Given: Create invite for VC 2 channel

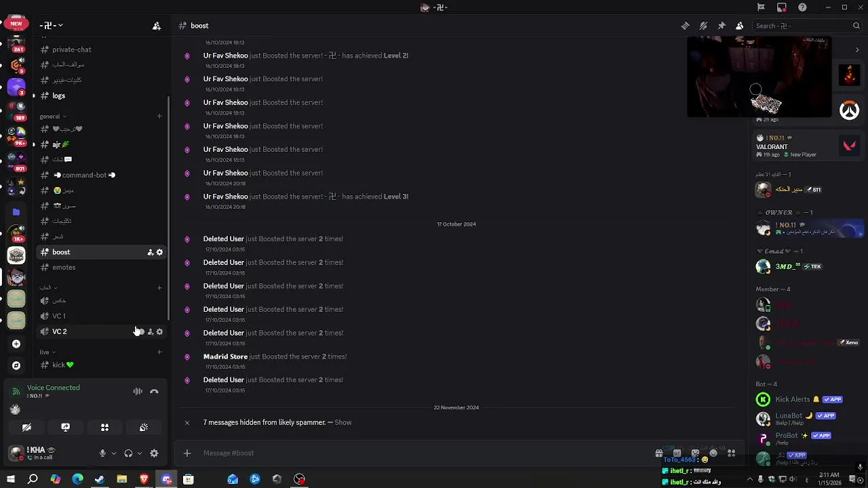Looking at the screenshot, I should (x=150, y=331).
